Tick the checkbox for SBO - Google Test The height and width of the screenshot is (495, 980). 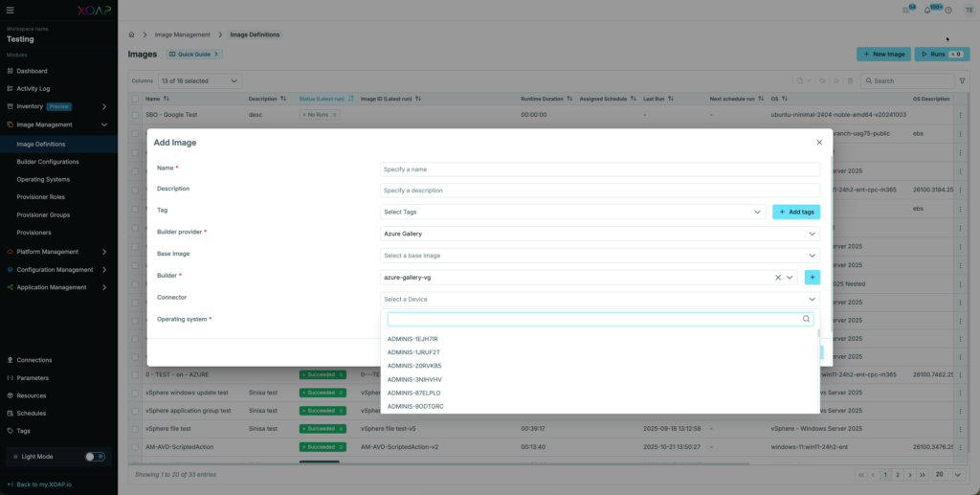pos(136,115)
